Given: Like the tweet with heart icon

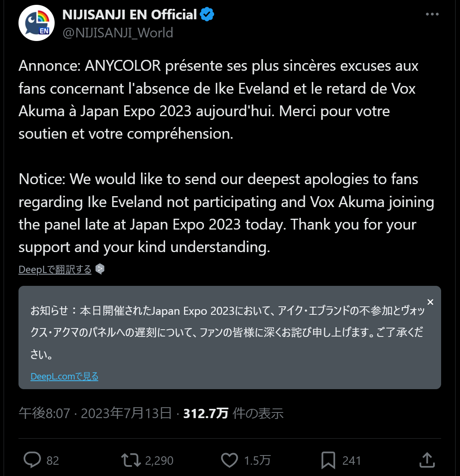Looking at the screenshot, I should point(229,460).
